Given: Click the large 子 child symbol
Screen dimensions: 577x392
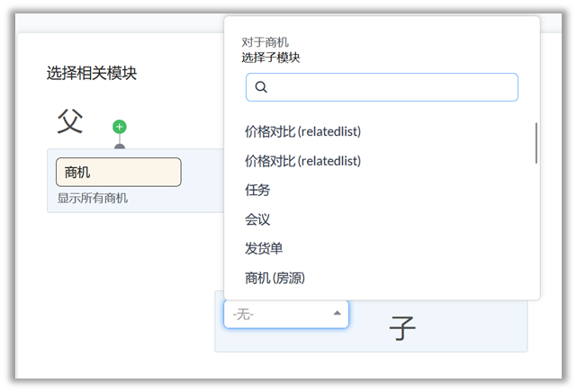Looking at the screenshot, I should [x=402, y=329].
